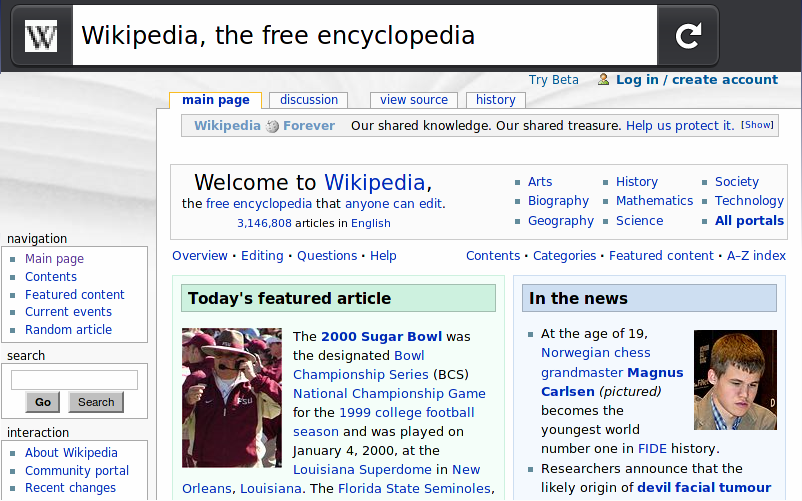This screenshot has width=802, height=501.
Task: Open the 2000 Sugar Bowl article
Action: (x=381, y=336)
